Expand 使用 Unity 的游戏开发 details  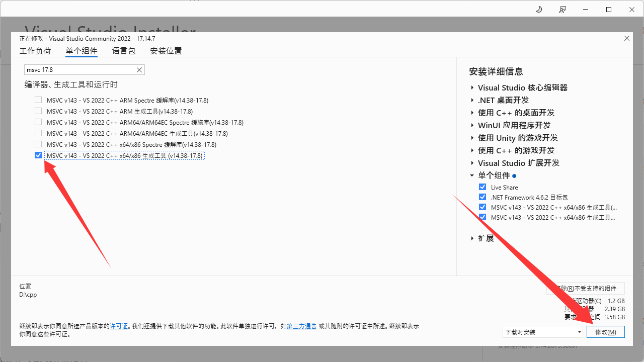(x=472, y=138)
